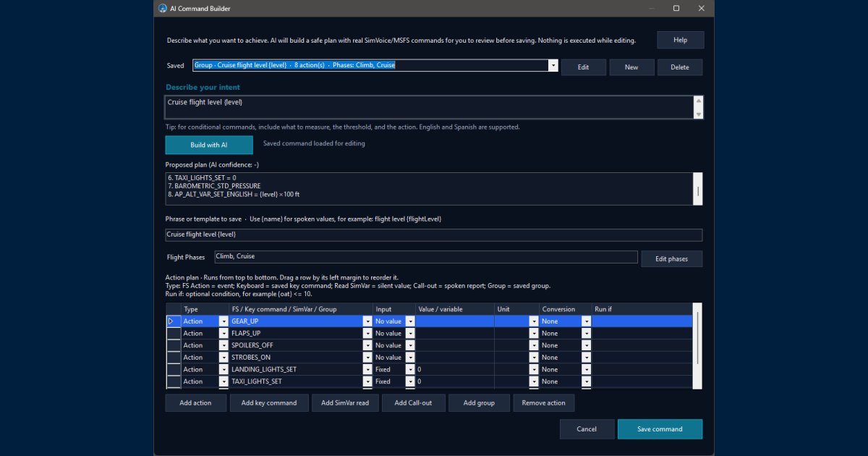This screenshot has width=868, height=456.
Task: Open Unit dropdown for SPOILERS_OFF row
Action: coord(535,345)
